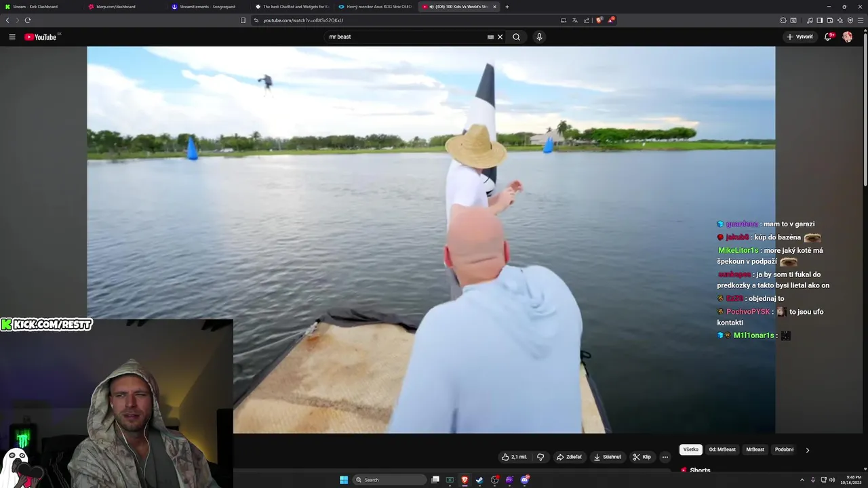Click the MrBeast video player
The width and height of the screenshot is (868, 488).
(431, 239)
